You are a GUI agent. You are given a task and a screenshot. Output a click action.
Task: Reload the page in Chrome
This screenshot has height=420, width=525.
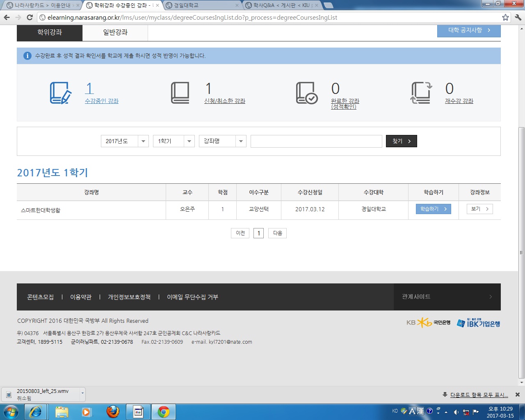click(30, 17)
